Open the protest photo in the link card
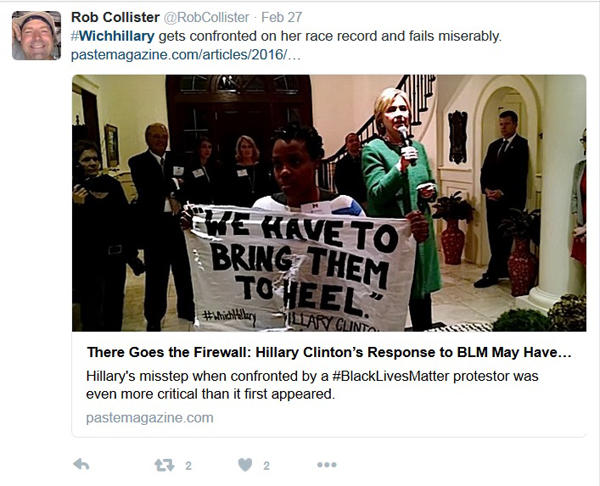Screen dimensions: 600x486 [x=329, y=203]
